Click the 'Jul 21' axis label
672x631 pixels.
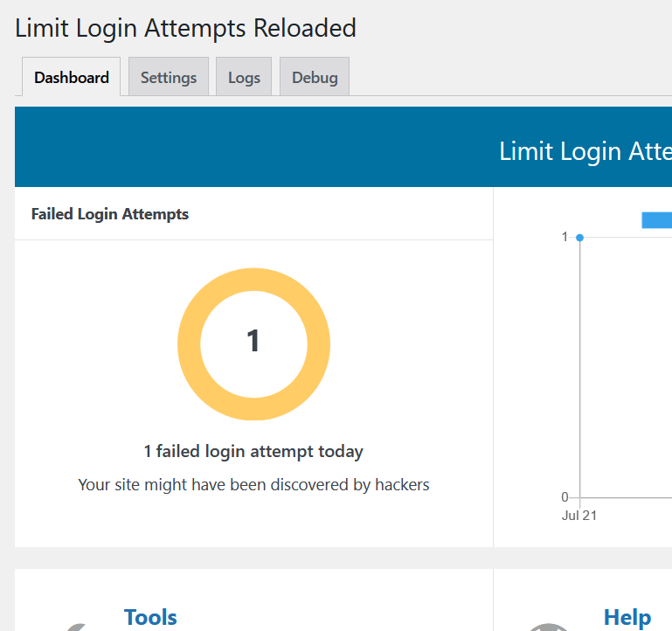(x=579, y=516)
